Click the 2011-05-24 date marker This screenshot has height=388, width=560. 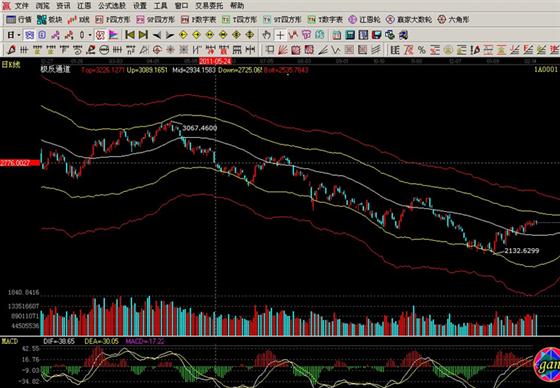[x=215, y=61]
